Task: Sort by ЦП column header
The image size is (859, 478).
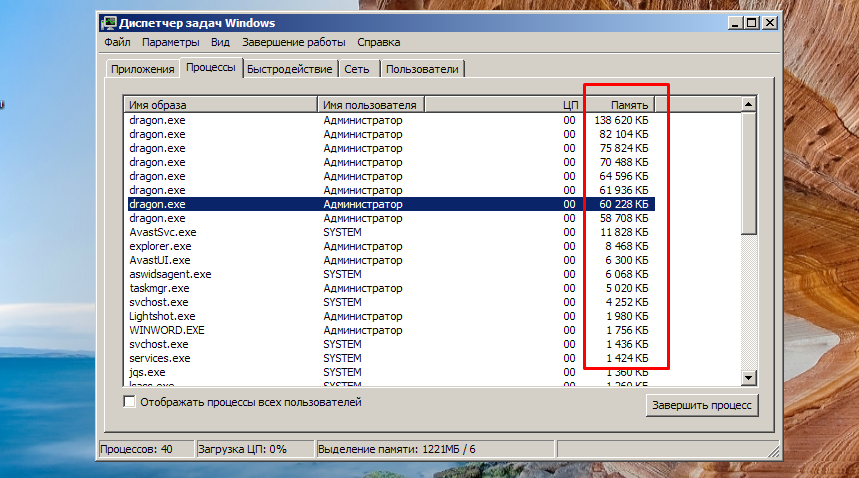Action: click(503, 105)
